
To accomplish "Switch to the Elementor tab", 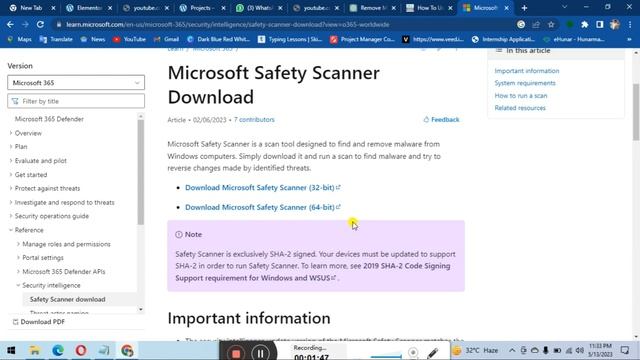I will click(89, 8).
